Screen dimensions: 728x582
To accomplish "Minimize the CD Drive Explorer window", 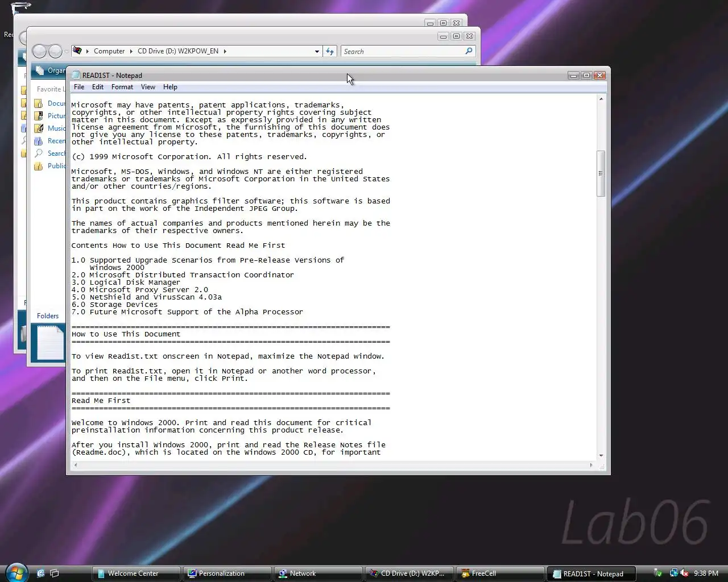I will click(443, 36).
